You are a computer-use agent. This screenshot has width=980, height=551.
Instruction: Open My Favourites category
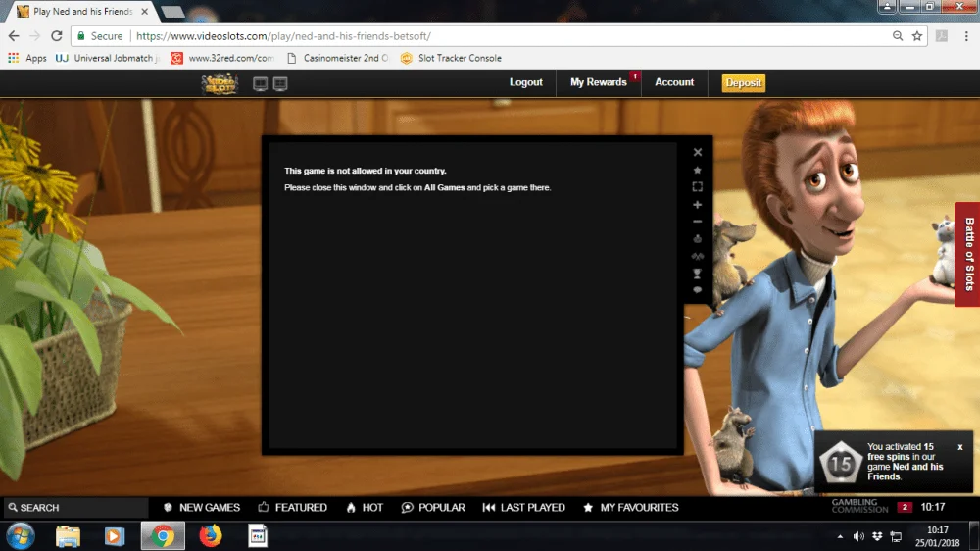[630, 507]
